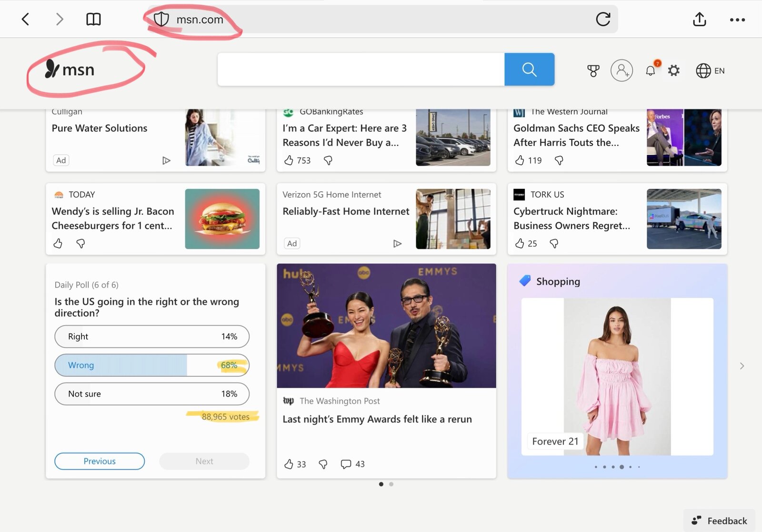Dislike the Goldman Sachs CEO article
762x532 pixels.
click(x=559, y=160)
